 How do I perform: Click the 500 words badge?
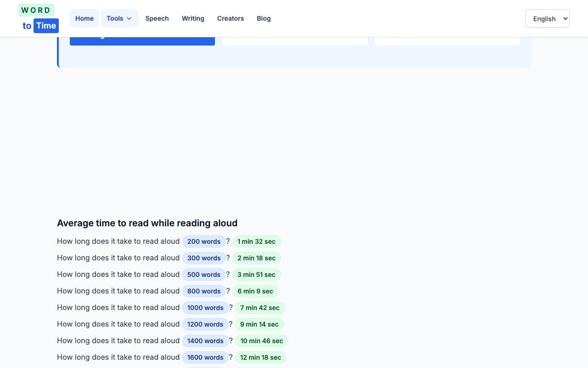point(204,275)
